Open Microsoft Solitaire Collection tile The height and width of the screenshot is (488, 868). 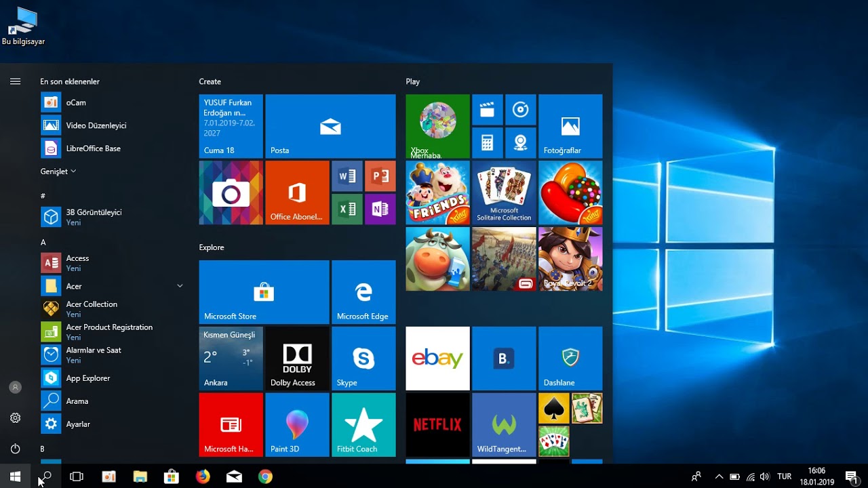[504, 192]
